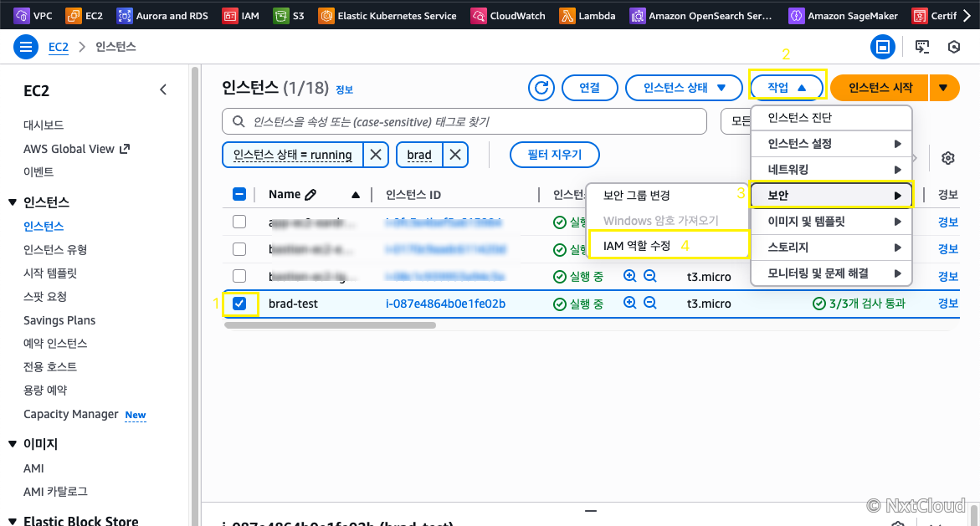This screenshot has width=980, height=526.
Task: Open the 인스턴스 상태 dropdown
Action: tap(684, 88)
